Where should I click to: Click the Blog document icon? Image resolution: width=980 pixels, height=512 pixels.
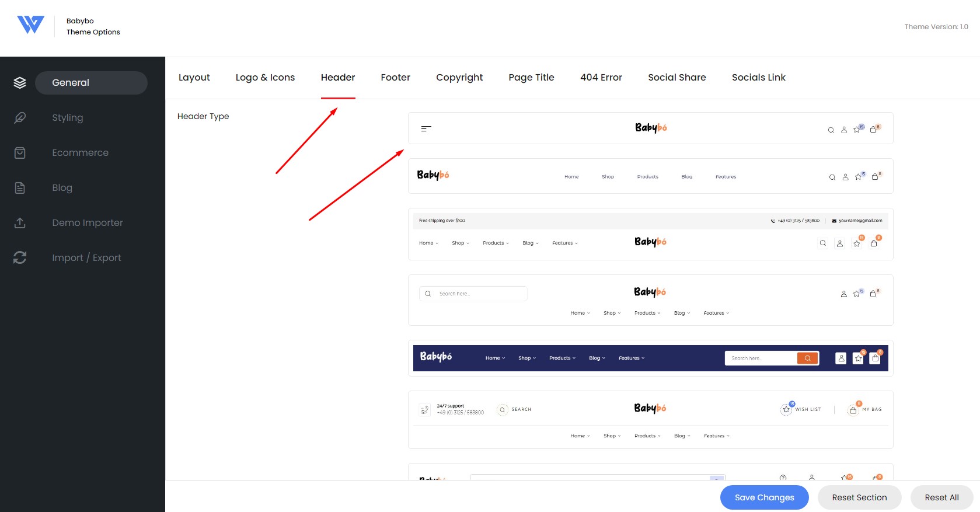(x=20, y=188)
